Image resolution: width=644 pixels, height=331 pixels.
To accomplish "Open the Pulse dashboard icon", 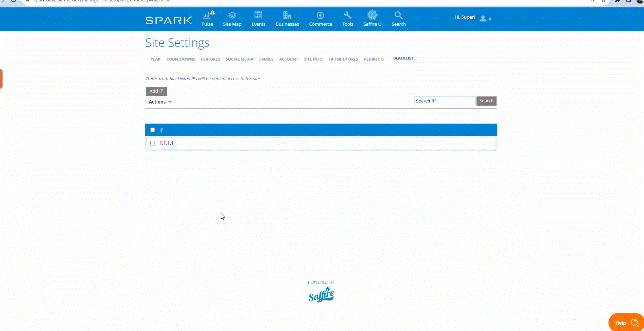I will coord(207,16).
